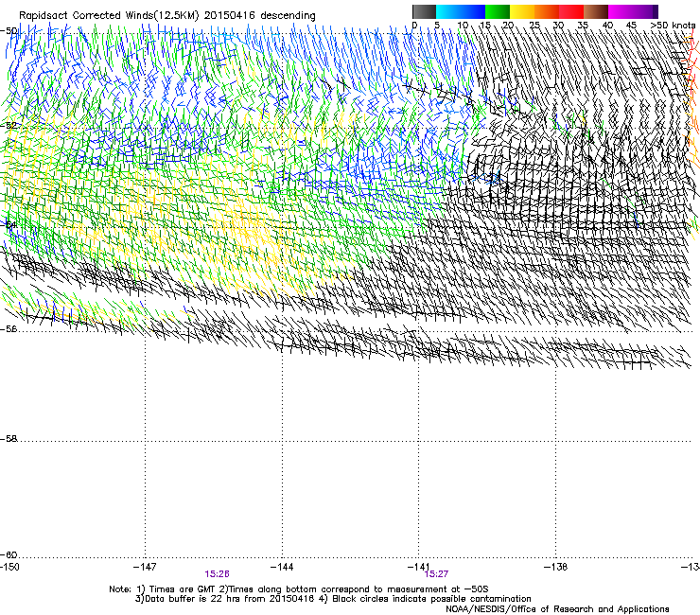Click longitude label -147

point(145,567)
